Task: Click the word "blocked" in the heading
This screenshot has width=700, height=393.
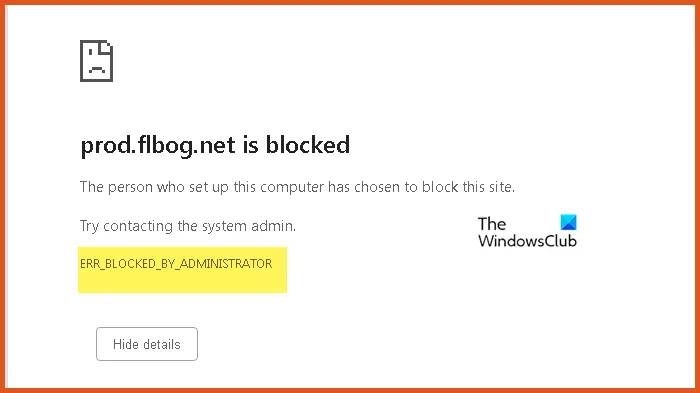Action: pyautogui.click(x=308, y=145)
